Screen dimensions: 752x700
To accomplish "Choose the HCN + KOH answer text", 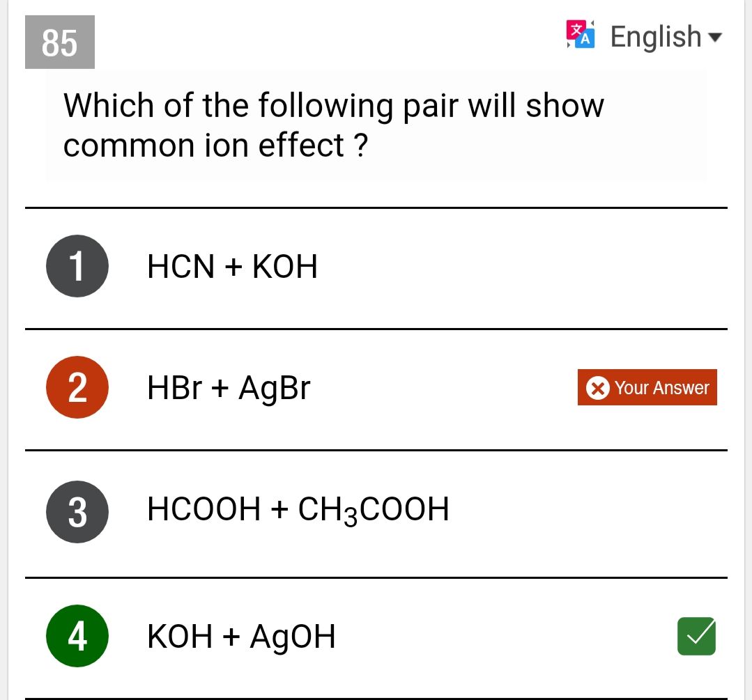I will (232, 266).
